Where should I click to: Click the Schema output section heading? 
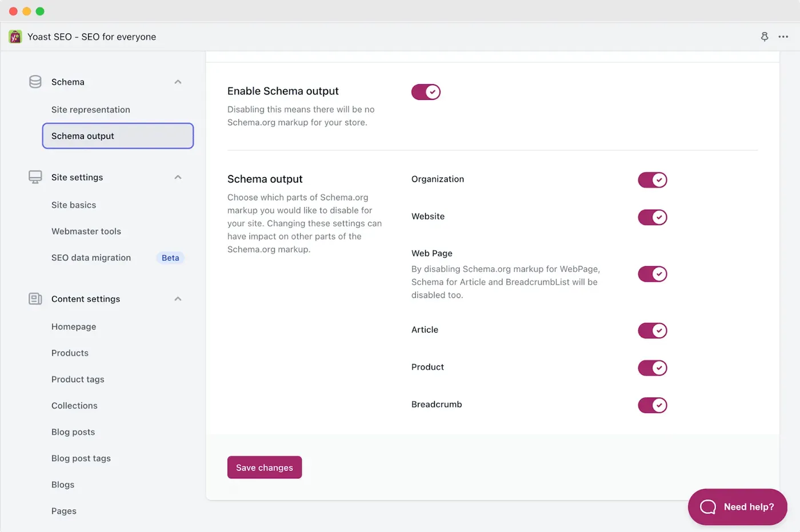click(x=265, y=179)
